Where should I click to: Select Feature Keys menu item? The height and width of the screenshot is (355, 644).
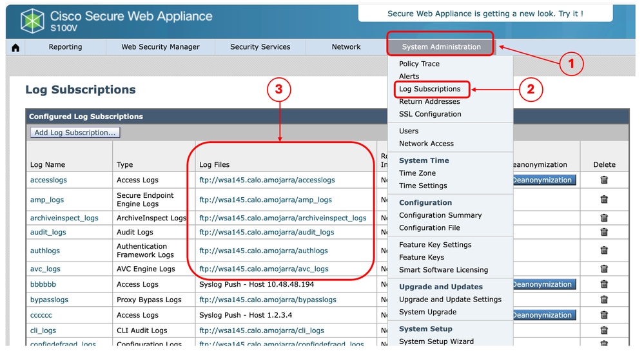(x=422, y=257)
